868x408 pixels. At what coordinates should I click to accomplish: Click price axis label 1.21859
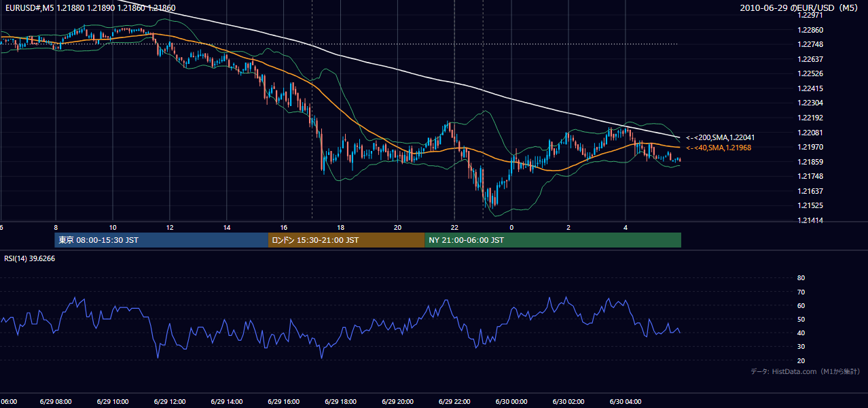811,162
